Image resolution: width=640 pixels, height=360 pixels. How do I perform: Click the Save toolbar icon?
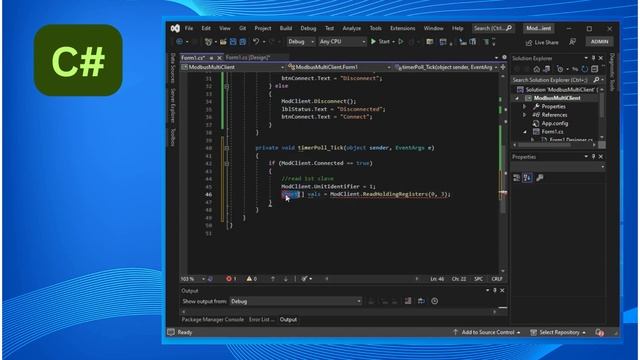233,42
